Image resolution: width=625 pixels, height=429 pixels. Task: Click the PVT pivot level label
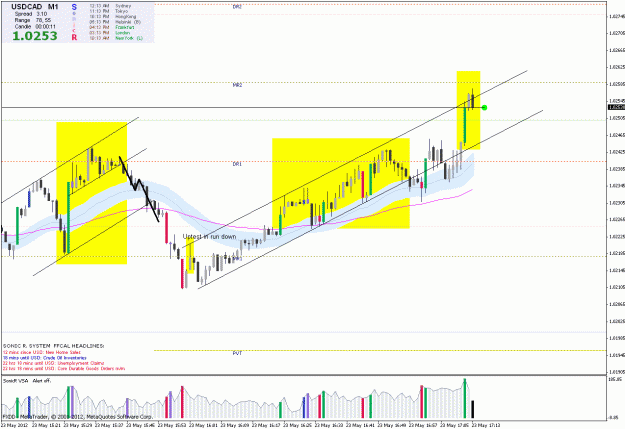pyautogui.click(x=237, y=353)
